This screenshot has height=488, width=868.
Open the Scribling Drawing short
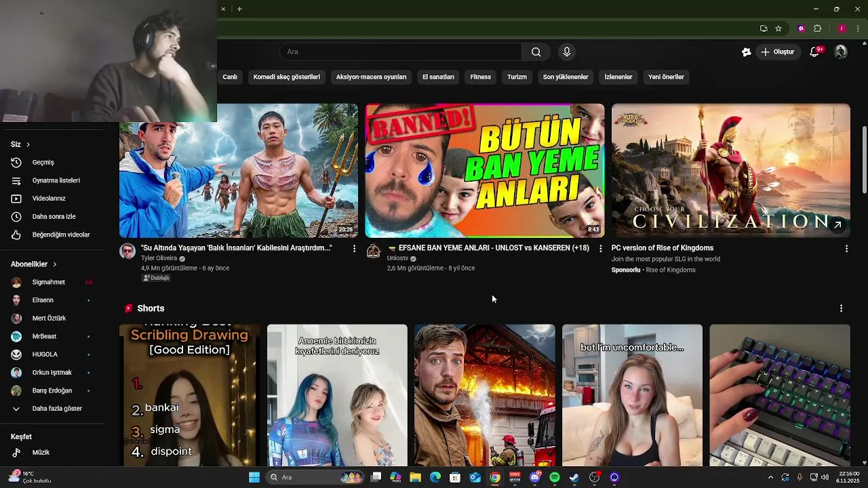coord(189,395)
